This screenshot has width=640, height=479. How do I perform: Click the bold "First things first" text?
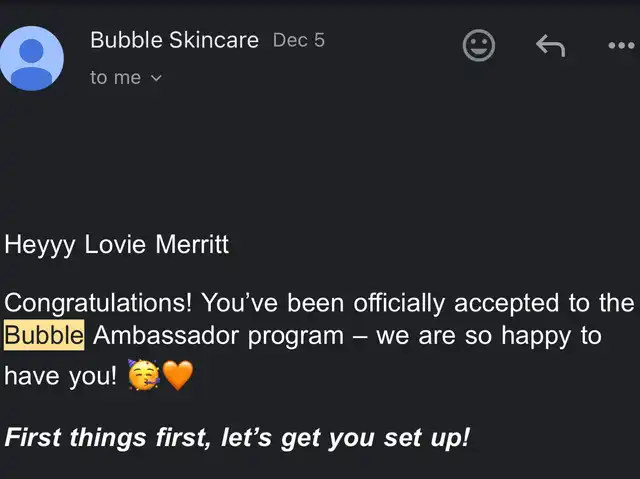pyautogui.click(x=108, y=438)
